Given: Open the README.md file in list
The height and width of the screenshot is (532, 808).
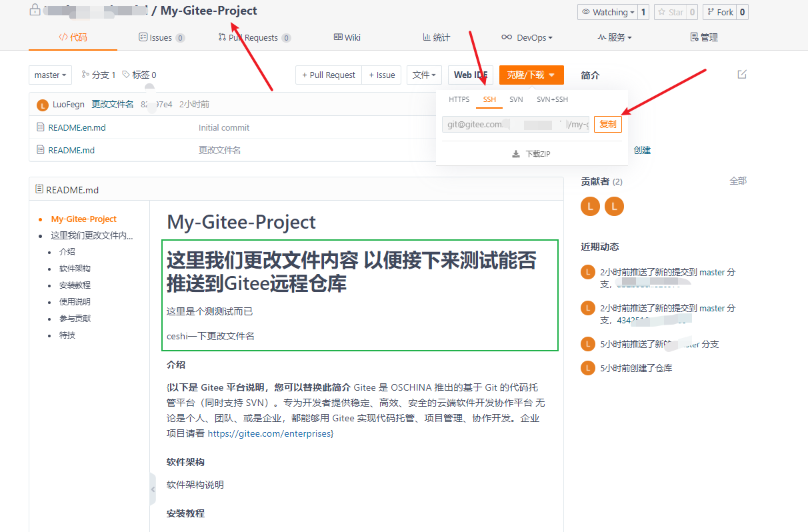Looking at the screenshot, I should (x=71, y=150).
